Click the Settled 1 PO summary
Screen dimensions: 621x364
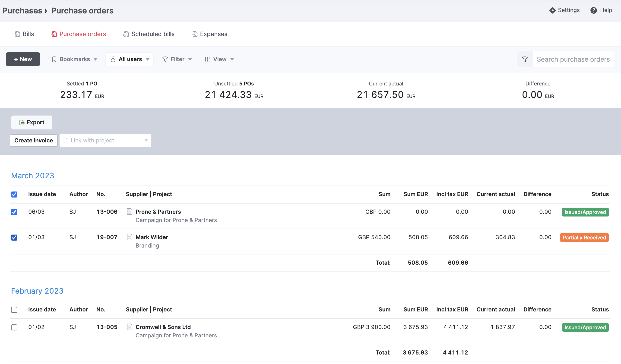pyautogui.click(x=82, y=91)
